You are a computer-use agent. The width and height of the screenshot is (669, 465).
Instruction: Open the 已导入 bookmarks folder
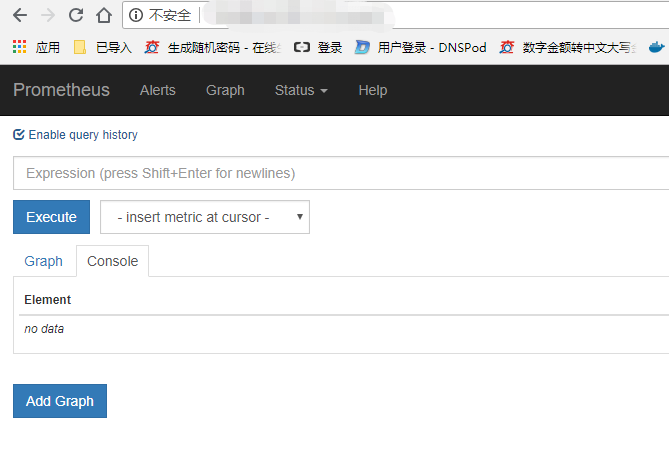point(103,47)
